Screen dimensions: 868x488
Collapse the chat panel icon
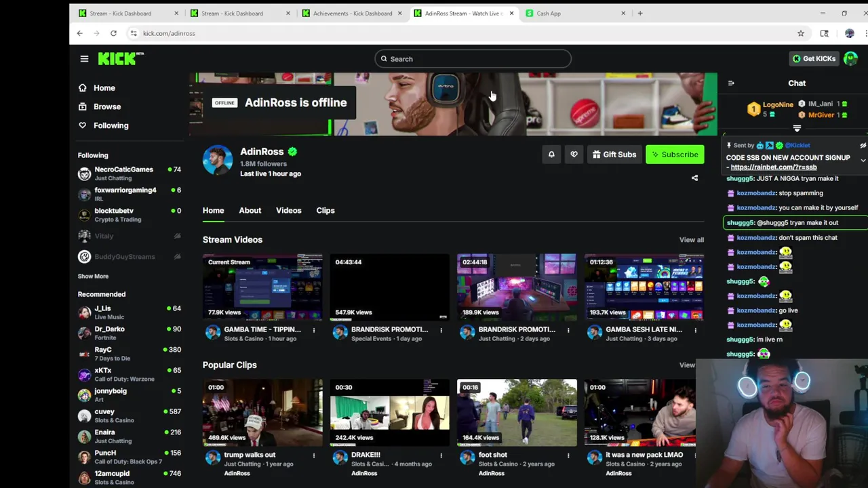click(x=731, y=83)
